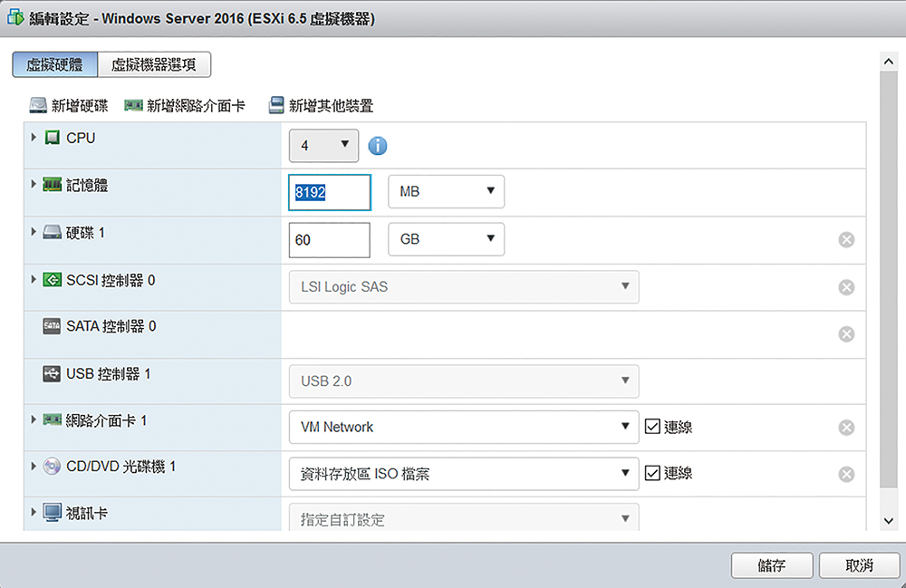Click the USB 控制器 1 icon

[52, 373]
